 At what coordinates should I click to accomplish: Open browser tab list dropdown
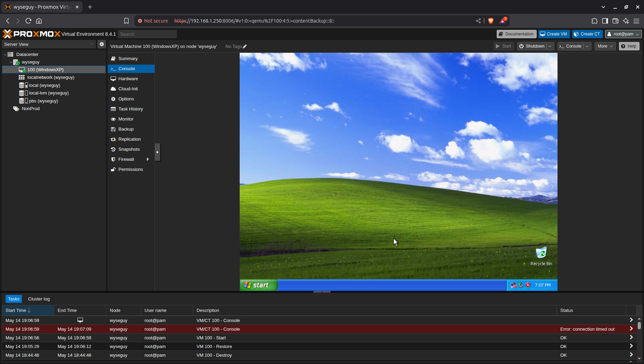(x=603, y=7)
